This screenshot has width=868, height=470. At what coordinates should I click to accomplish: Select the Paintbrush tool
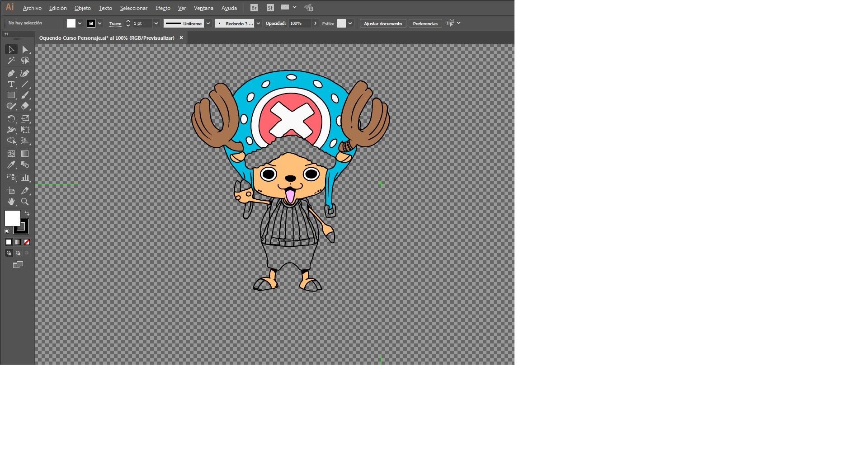(25, 95)
